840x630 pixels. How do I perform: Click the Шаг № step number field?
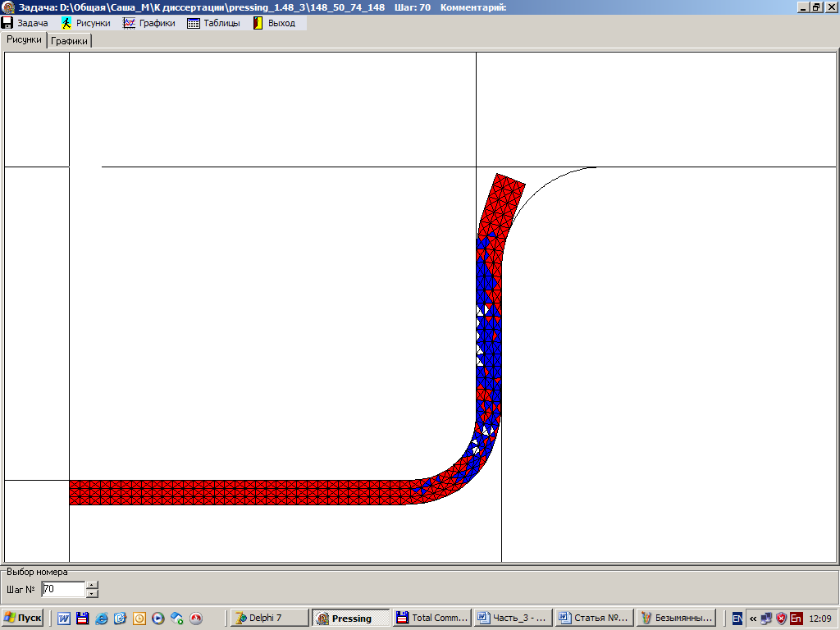tap(62, 589)
